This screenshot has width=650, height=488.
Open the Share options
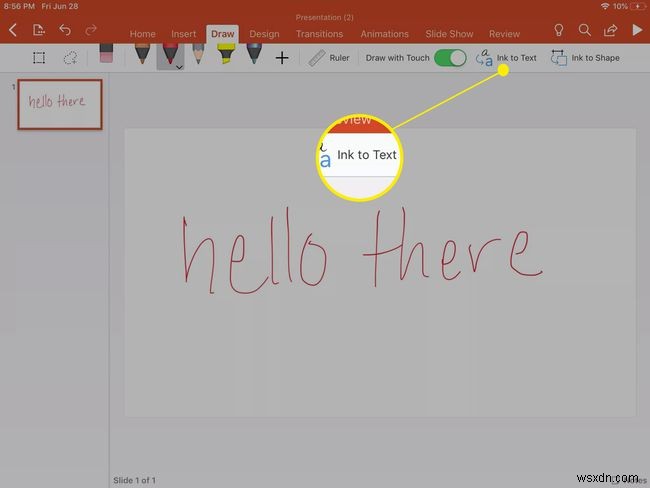pos(610,30)
